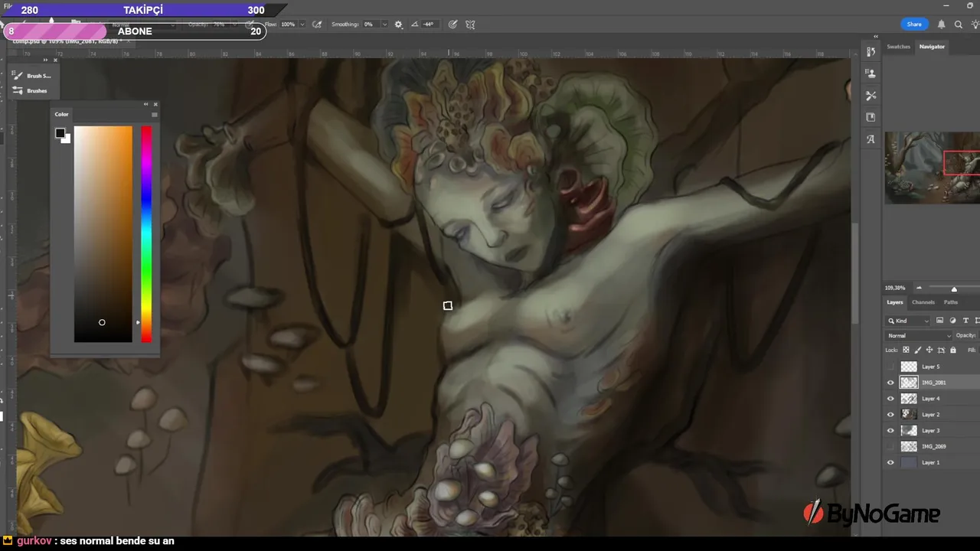The width and height of the screenshot is (980, 551).
Task: Select the layer named IMG_2069
Action: pos(933,446)
